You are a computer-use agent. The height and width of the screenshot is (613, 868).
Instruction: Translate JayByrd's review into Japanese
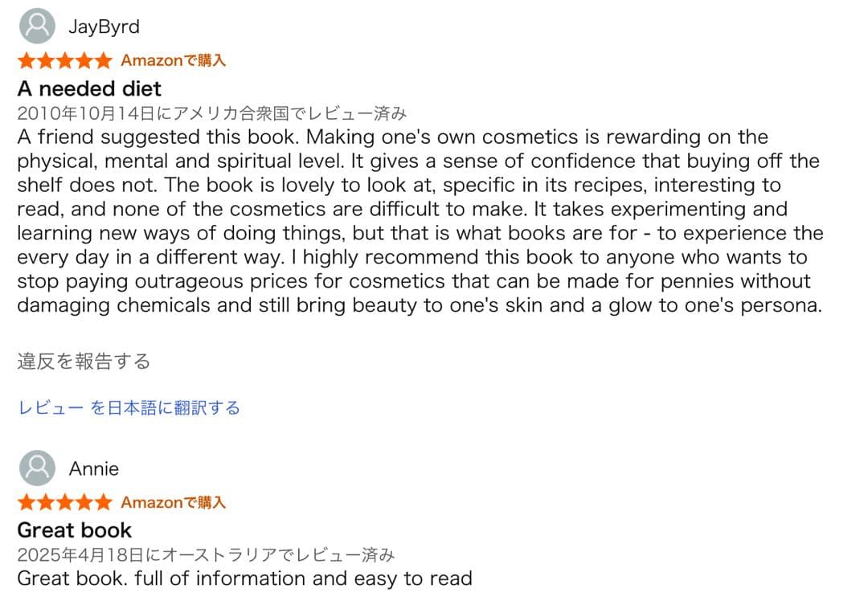coord(129,407)
